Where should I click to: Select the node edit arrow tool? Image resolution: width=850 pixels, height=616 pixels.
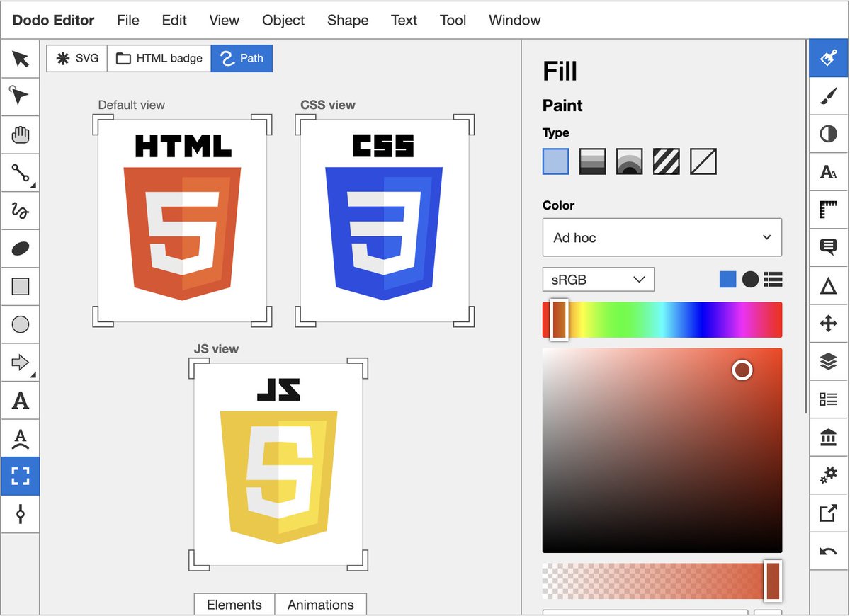pyautogui.click(x=21, y=96)
